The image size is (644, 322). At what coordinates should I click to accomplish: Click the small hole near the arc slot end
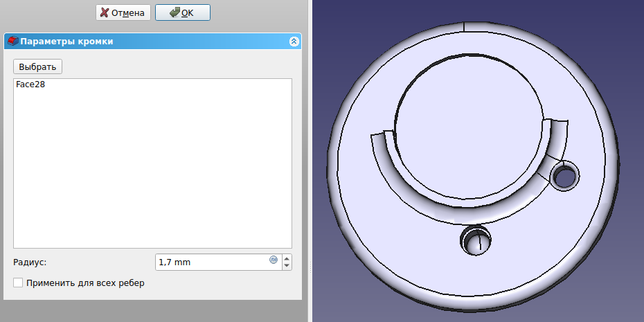coord(565,176)
